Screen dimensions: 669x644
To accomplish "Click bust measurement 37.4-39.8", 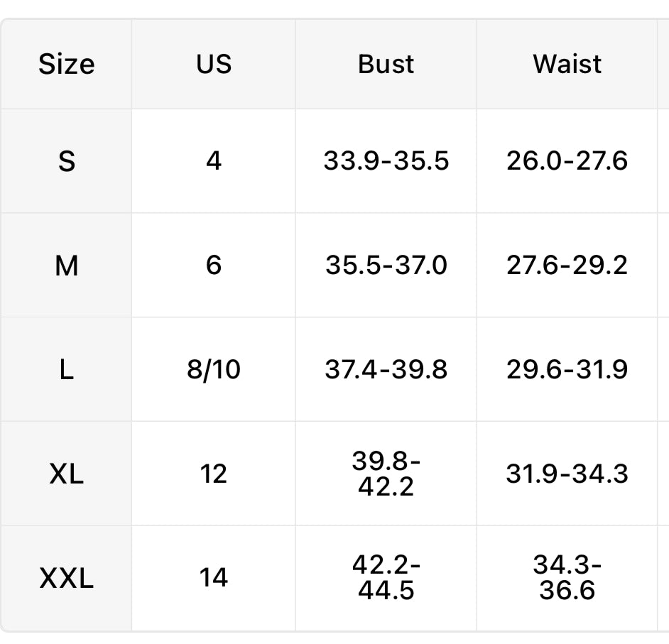I will [386, 370].
